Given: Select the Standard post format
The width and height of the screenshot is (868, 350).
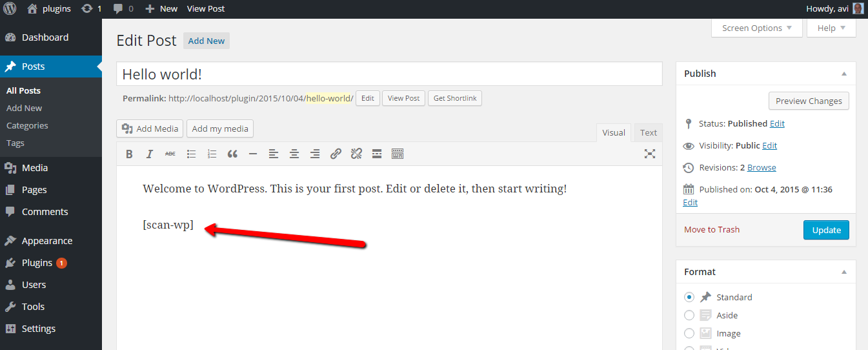Looking at the screenshot, I should (689, 297).
